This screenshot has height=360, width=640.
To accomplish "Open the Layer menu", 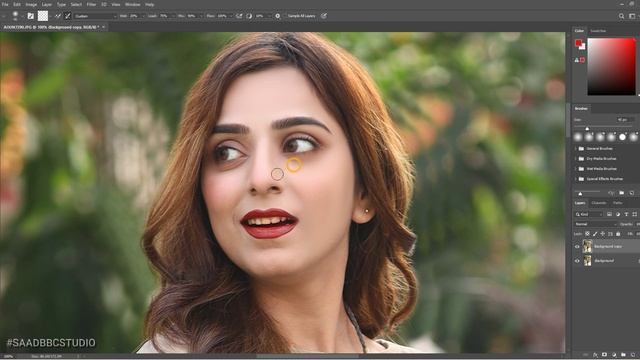I will [x=47, y=4].
